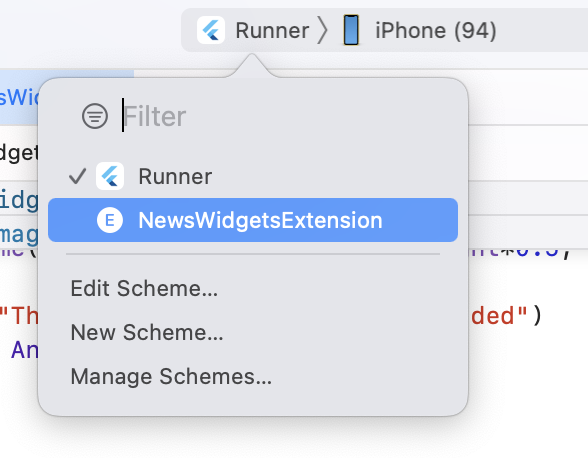The height and width of the screenshot is (458, 588).
Task: Open Manage Schemes… option
Action: click(x=171, y=376)
